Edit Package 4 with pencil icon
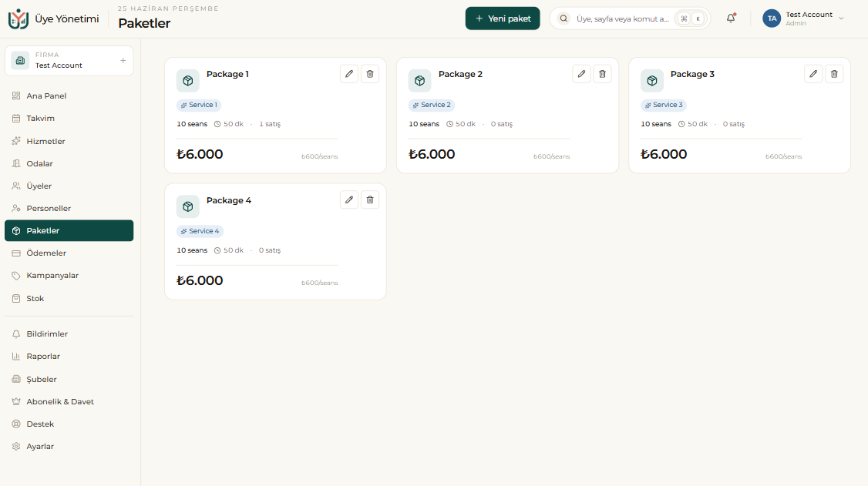868x486 pixels. pos(348,199)
